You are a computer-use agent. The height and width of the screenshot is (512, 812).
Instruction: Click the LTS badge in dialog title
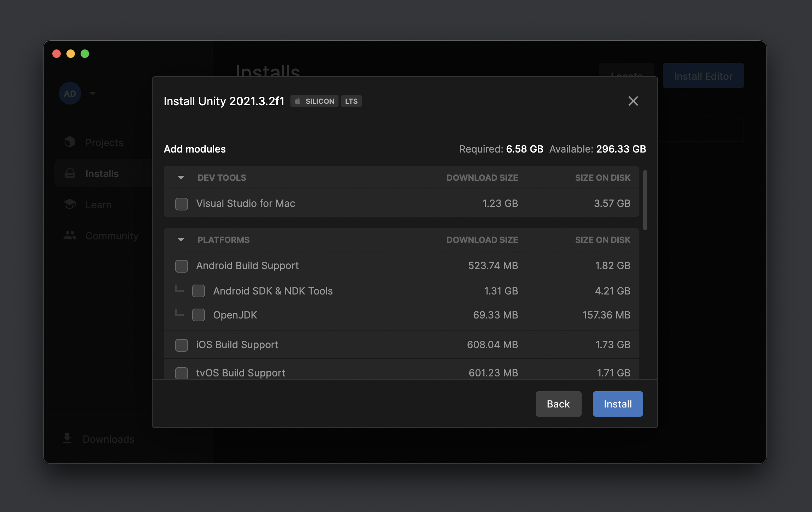(x=351, y=101)
